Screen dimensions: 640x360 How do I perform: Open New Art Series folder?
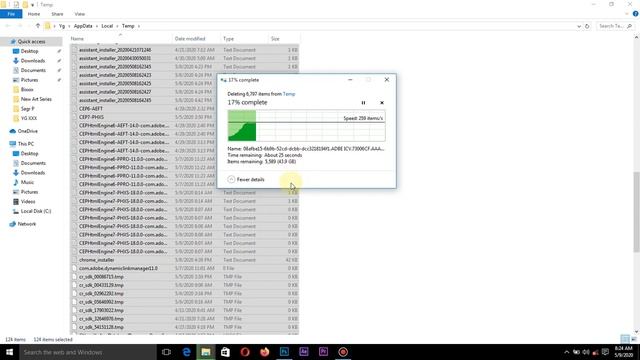(x=36, y=99)
